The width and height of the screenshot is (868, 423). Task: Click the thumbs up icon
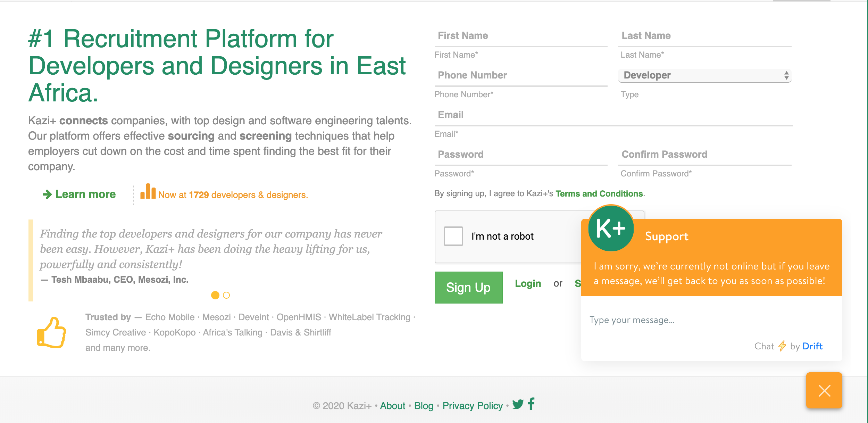51,332
